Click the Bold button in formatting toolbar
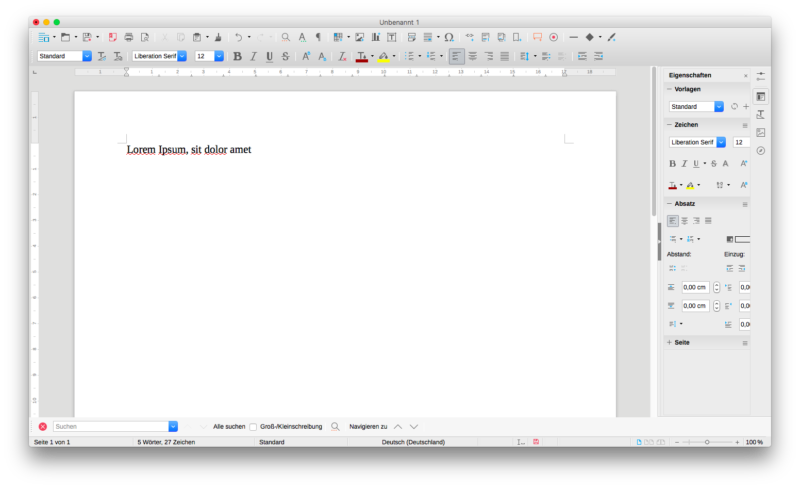The height and width of the screenshot is (488, 800). (237, 57)
